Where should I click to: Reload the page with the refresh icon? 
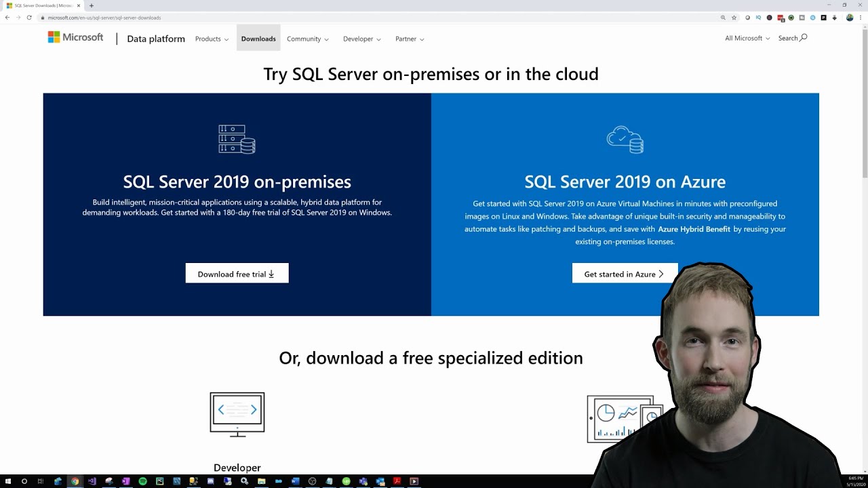(29, 18)
